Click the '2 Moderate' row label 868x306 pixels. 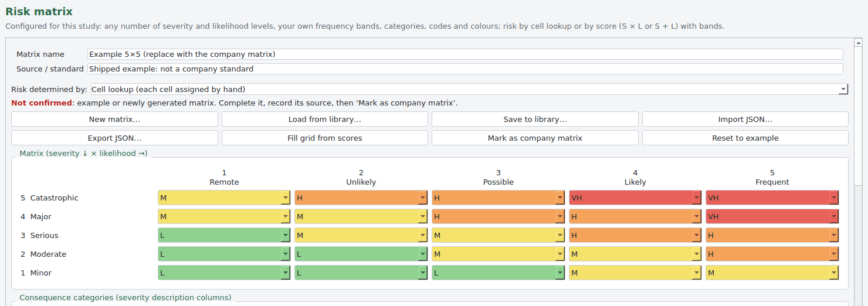point(43,254)
